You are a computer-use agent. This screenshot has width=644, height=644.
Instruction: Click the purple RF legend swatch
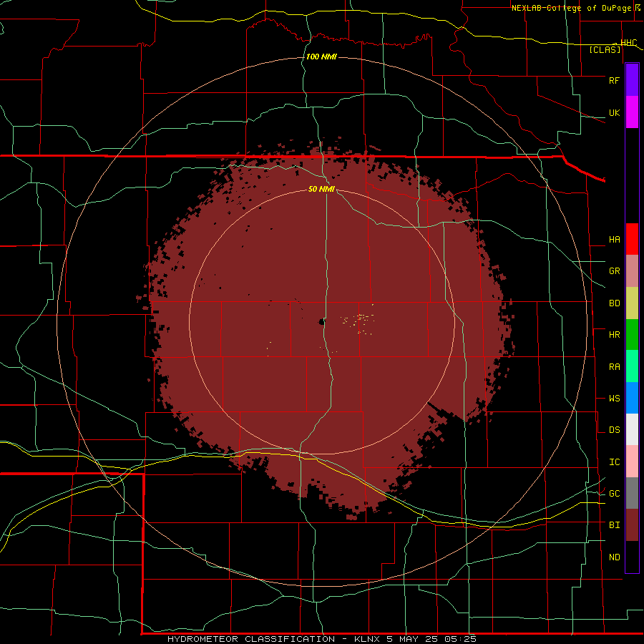point(632,80)
